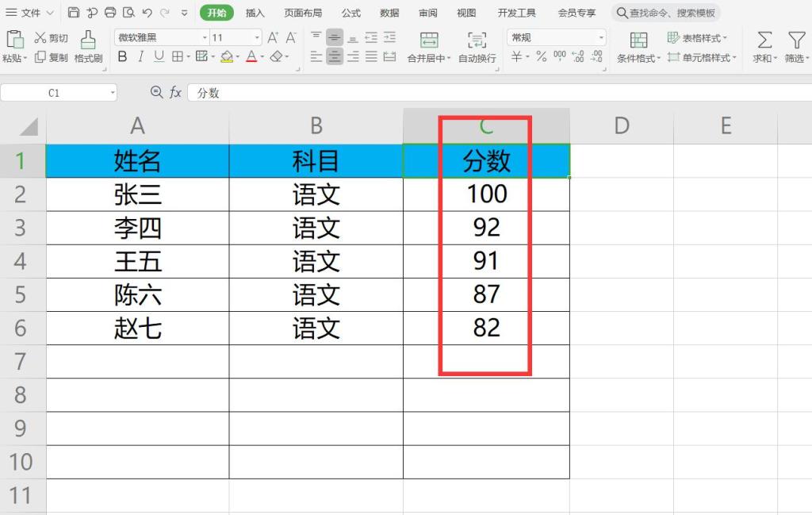Viewport: 812px width, 515px height.
Task: Open the Formulas (公式) tab
Action: pos(350,13)
